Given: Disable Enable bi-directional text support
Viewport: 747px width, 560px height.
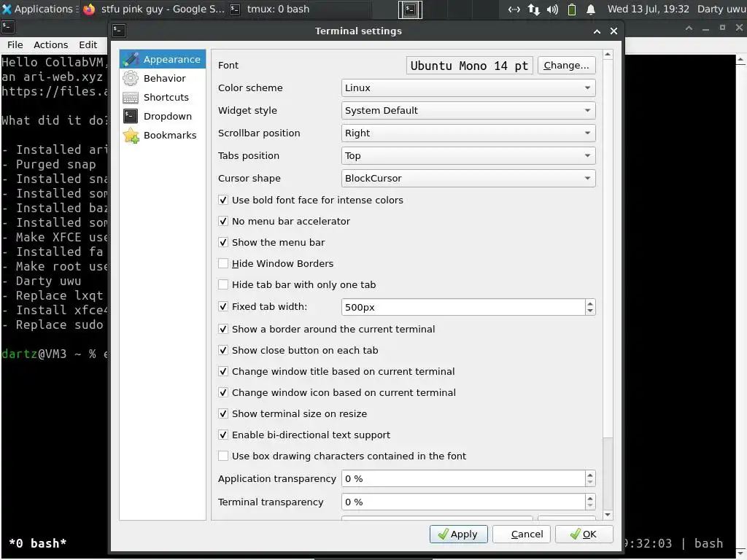Looking at the screenshot, I should click(x=223, y=435).
